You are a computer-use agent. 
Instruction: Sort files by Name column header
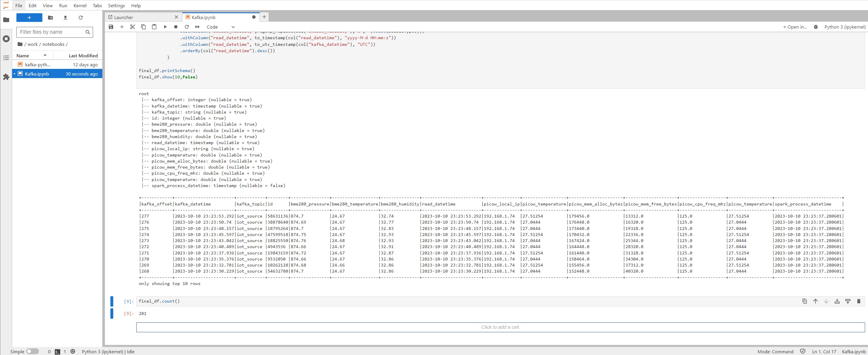(32, 56)
